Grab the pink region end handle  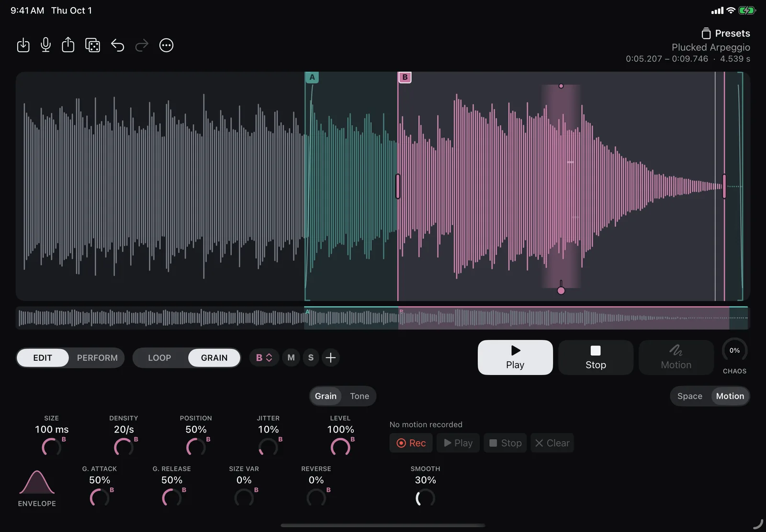(724, 187)
